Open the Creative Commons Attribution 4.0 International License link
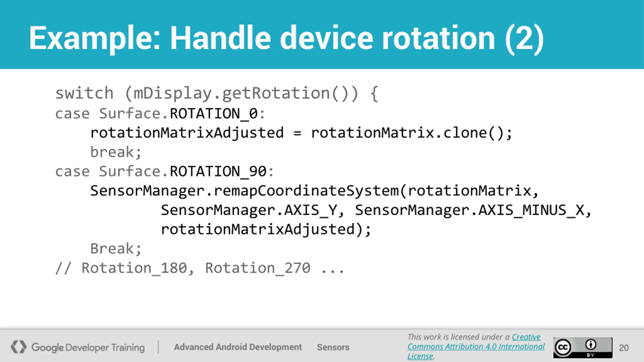Viewport: 644px width, 362px height. [x=476, y=346]
